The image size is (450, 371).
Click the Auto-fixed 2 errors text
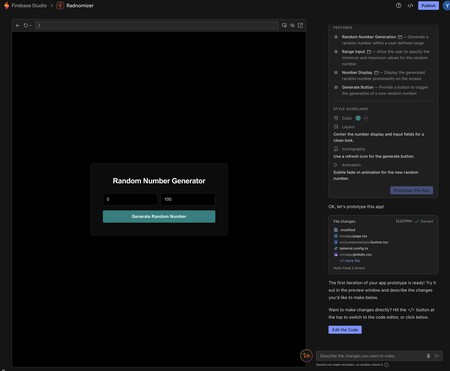tap(349, 268)
